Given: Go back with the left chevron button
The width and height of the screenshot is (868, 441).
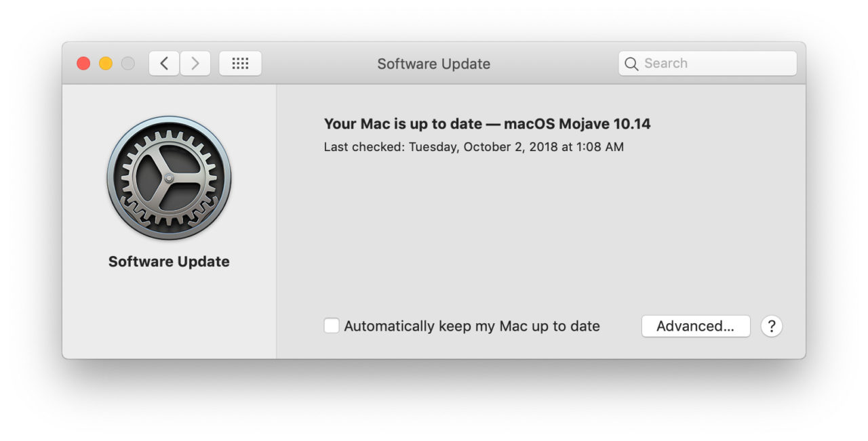Looking at the screenshot, I should 164,64.
